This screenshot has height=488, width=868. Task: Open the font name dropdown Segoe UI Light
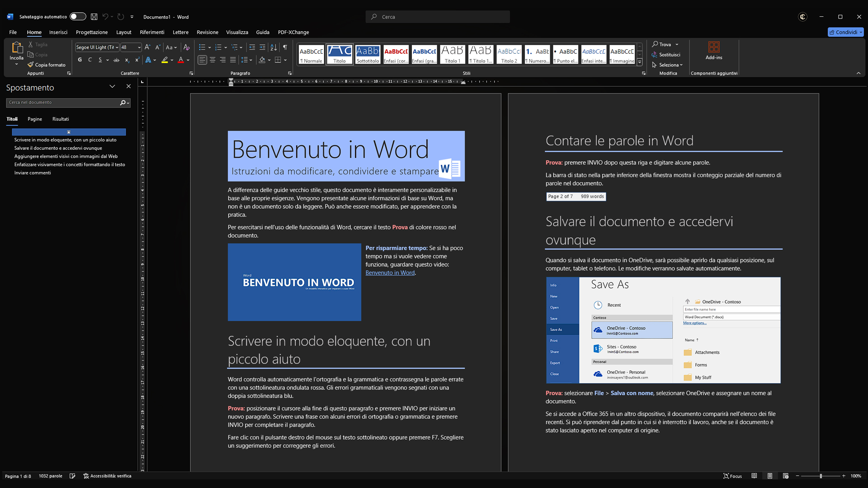pyautogui.click(x=117, y=47)
